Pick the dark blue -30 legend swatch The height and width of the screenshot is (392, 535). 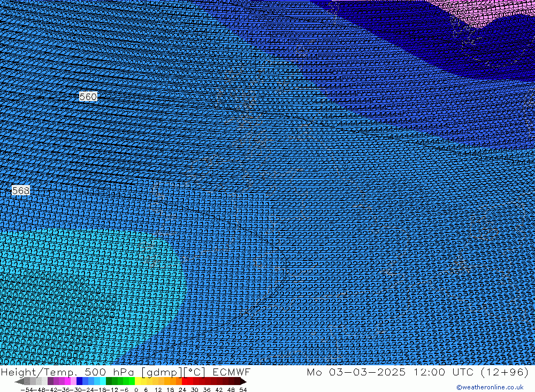(x=79, y=381)
